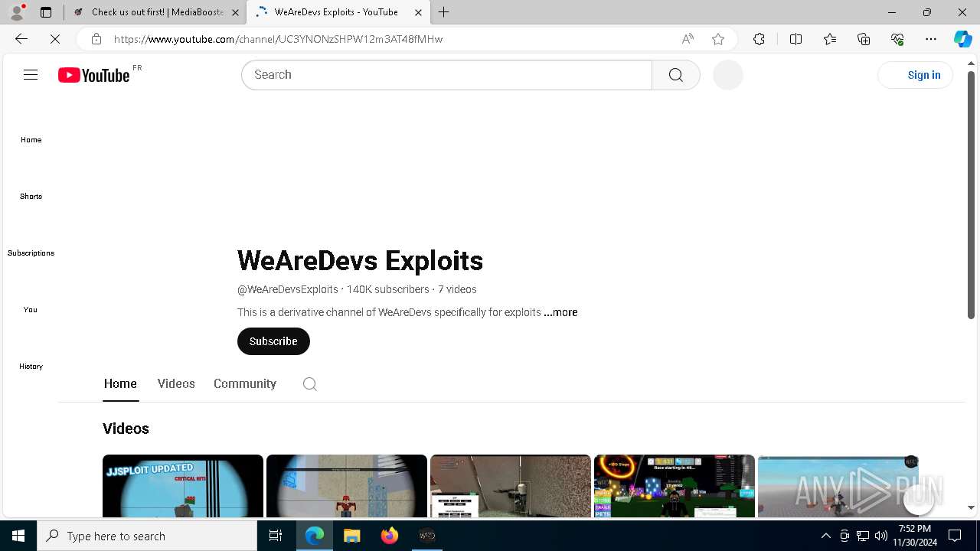Open the YouTube guide hamburger menu

coord(31,74)
